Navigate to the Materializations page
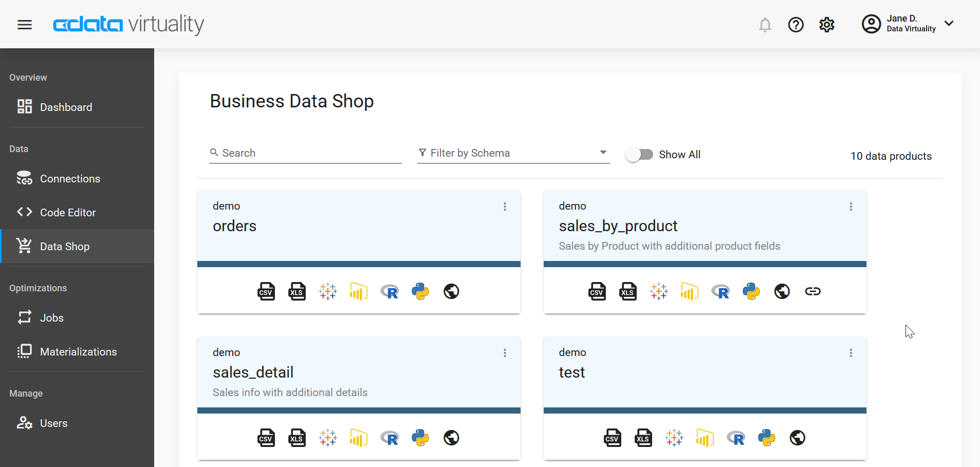980x467 pixels. click(78, 351)
